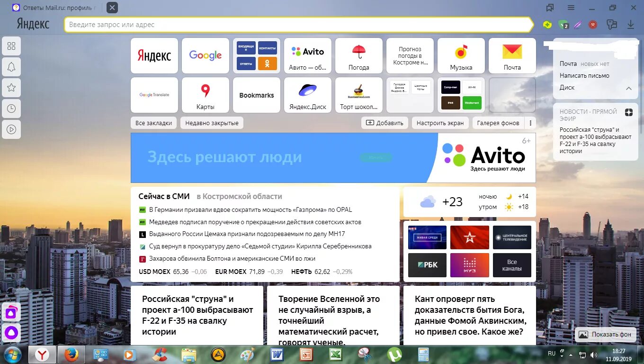Close the Ответы Mail.ru tab
Viewport: 644px width, 364px height.
(111, 8)
